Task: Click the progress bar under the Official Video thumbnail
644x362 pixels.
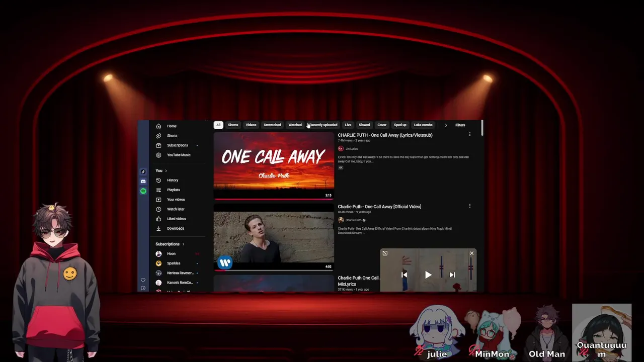Action: point(274,270)
